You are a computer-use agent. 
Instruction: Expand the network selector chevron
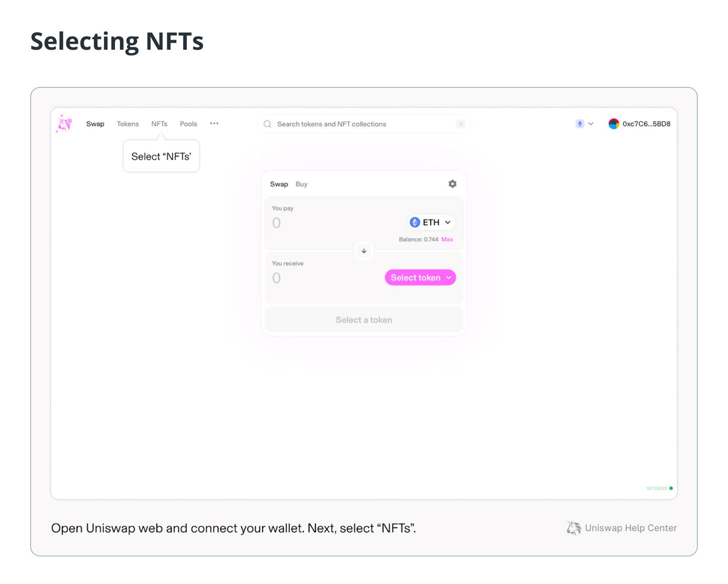point(591,124)
